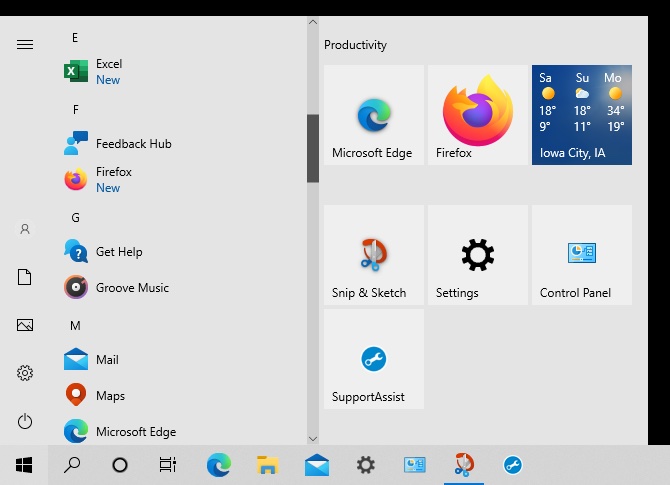Open Excel from the app list

(x=184, y=71)
